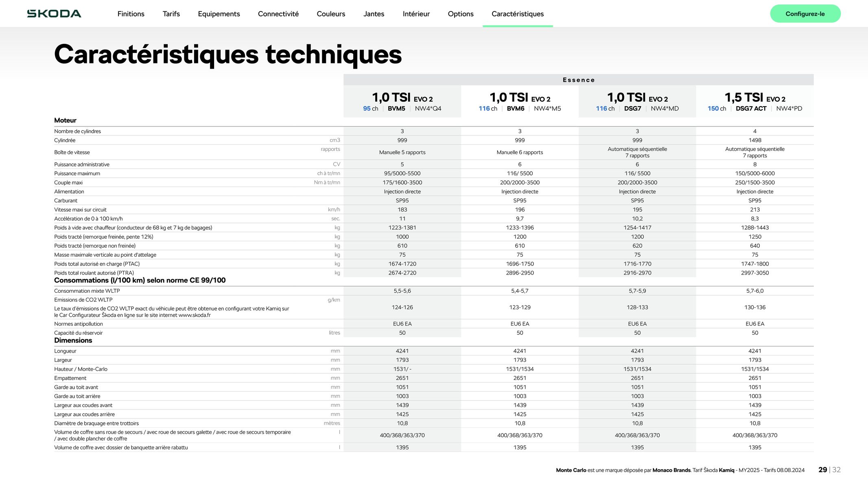
Task: Click the PTRA value 2997-3050
Action: click(755, 273)
